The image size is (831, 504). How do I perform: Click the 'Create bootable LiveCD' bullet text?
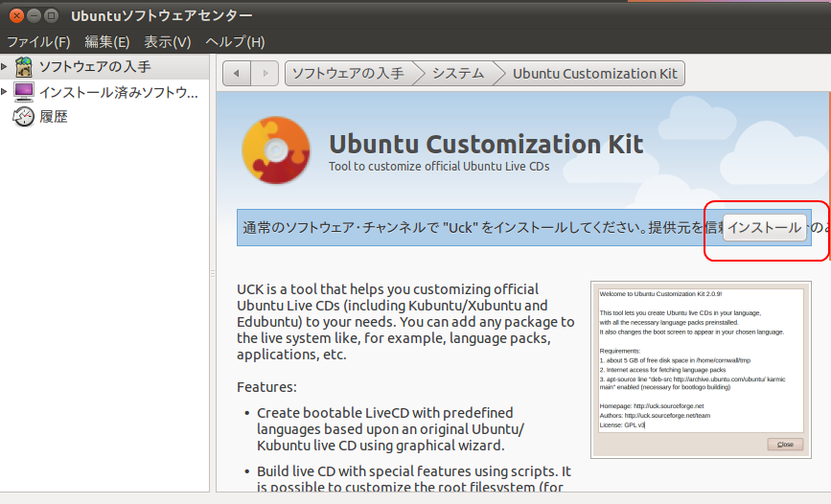point(390,428)
